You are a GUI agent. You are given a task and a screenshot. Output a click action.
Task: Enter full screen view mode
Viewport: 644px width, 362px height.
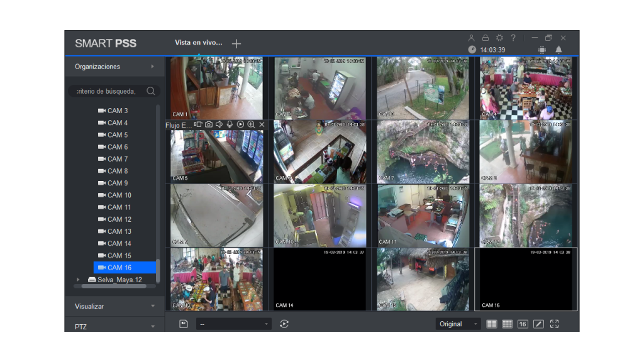[555, 324]
